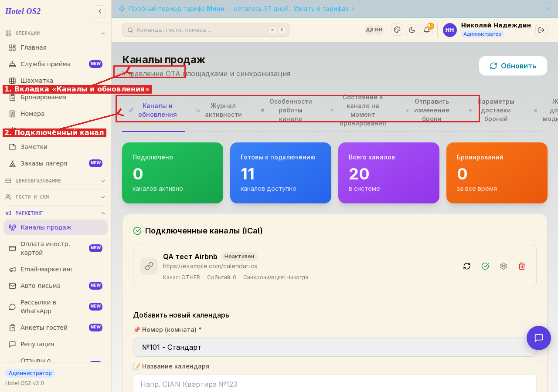This screenshot has height=392, width=558.
Task: Click the Hotel OS2 logo
Action: click(x=23, y=11)
